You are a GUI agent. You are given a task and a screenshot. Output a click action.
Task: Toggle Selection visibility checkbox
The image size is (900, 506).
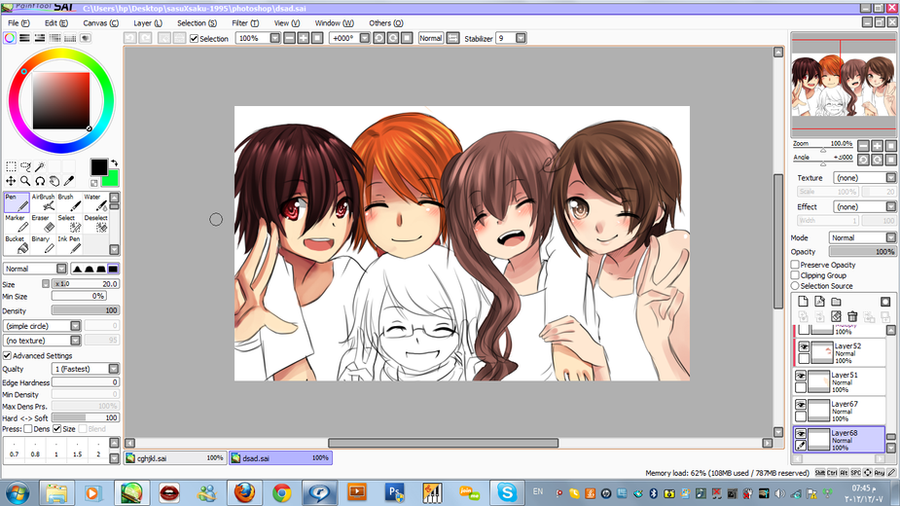pos(194,38)
